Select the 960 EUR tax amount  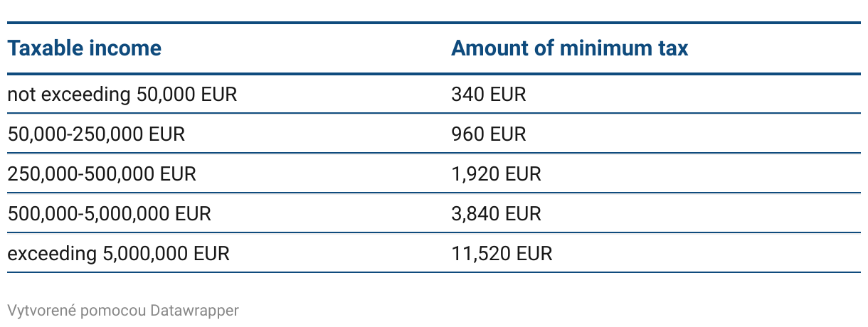[489, 134]
